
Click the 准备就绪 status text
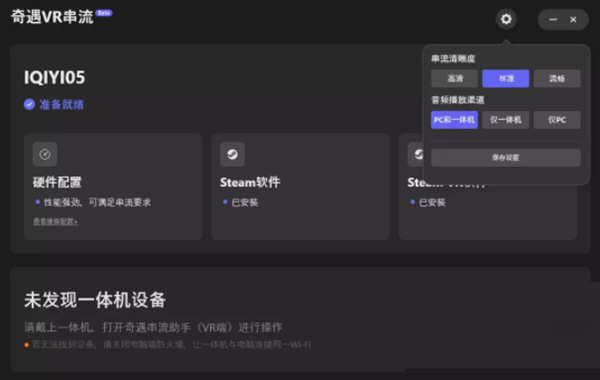point(62,104)
